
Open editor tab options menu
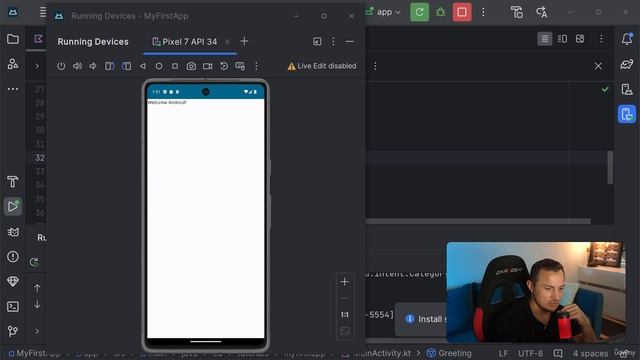pyautogui.click(x=601, y=39)
